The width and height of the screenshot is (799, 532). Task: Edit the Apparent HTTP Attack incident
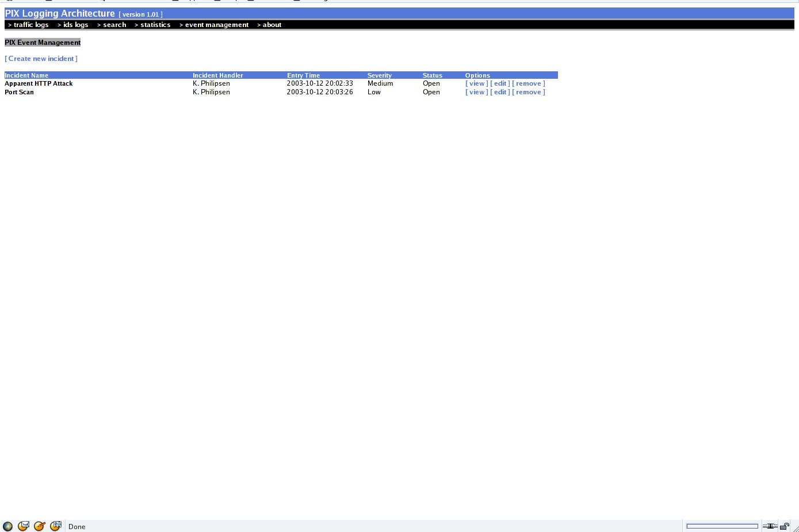tap(500, 83)
